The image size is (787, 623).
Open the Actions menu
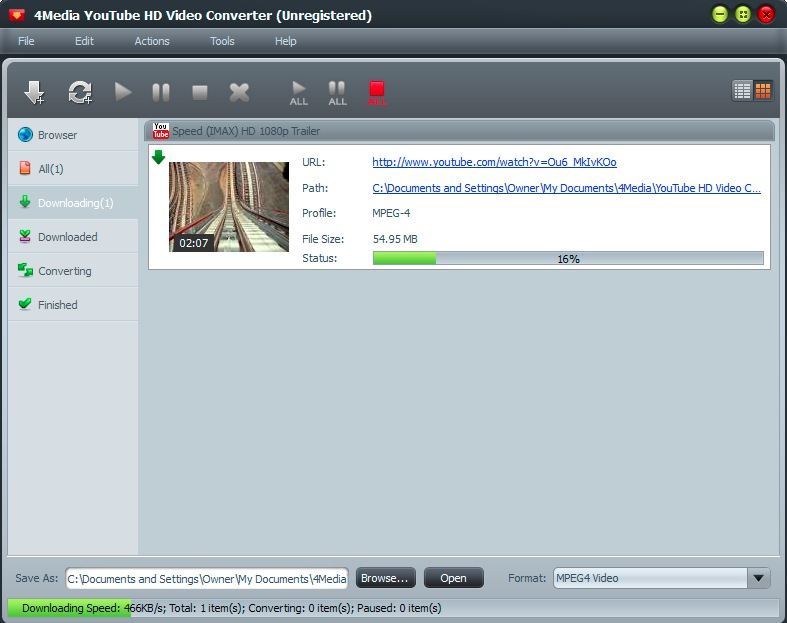tap(152, 41)
